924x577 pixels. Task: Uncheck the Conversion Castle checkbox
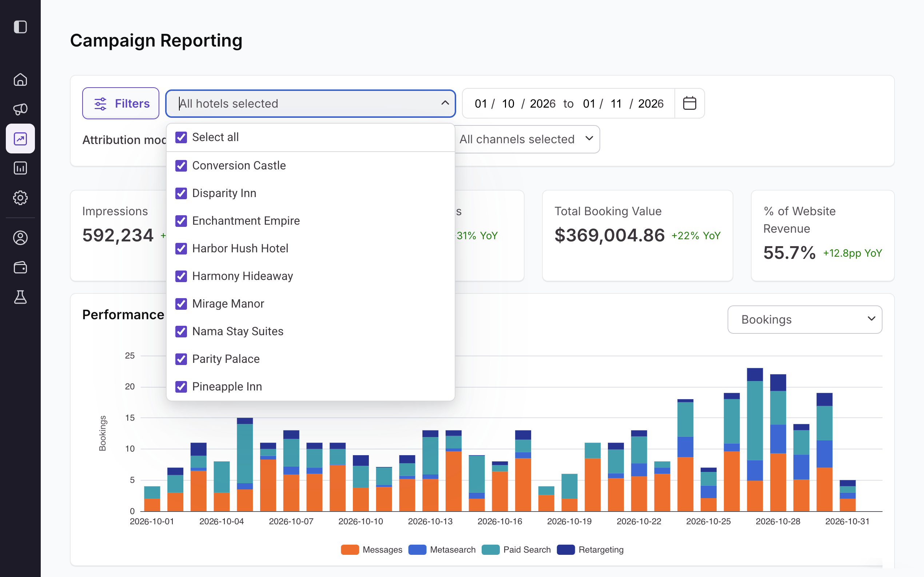coord(181,166)
